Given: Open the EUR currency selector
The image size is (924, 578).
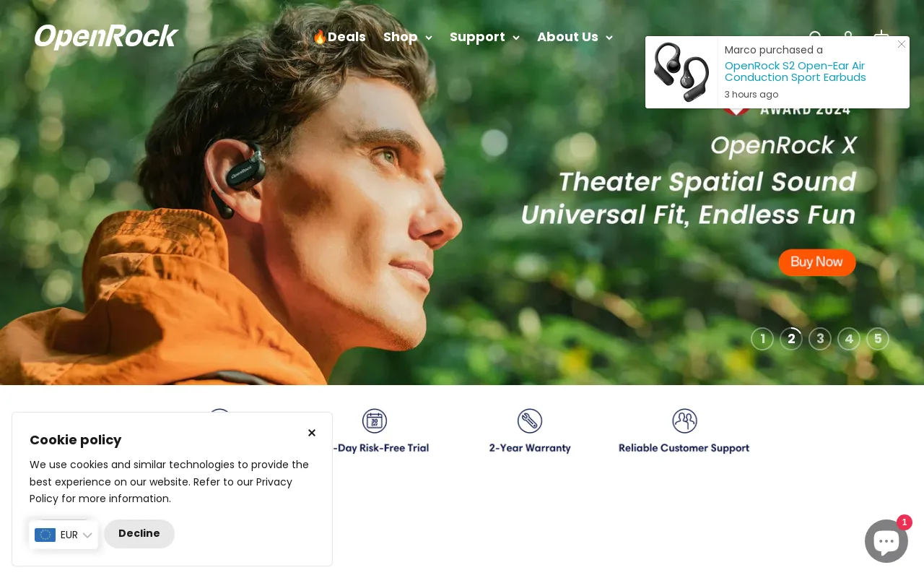Looking at the screenshot, I should pos(64,535).
